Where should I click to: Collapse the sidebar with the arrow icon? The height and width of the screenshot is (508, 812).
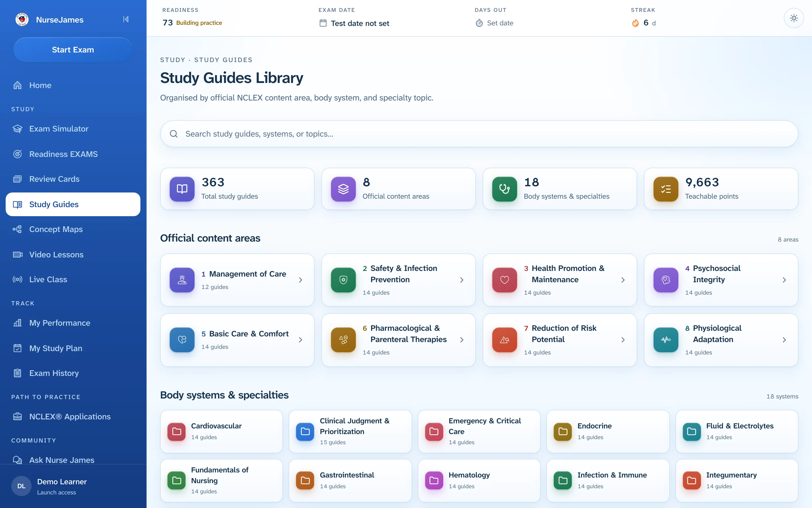[126, 19]
